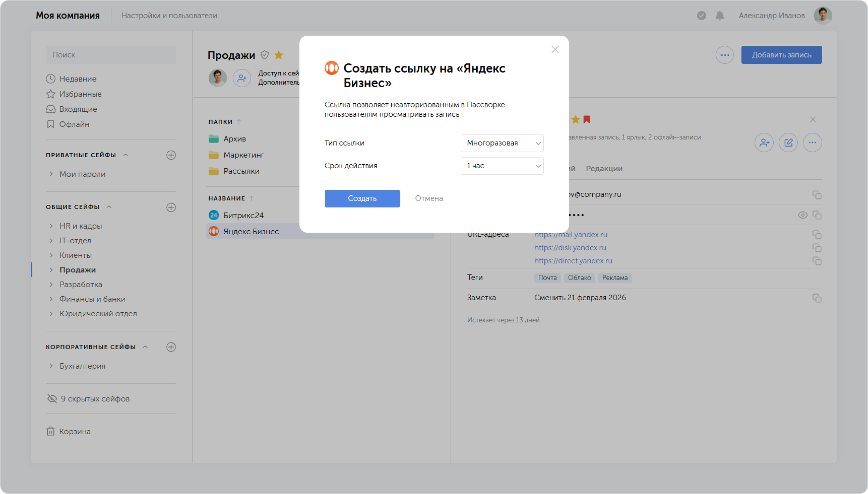868x494 pixels.
Task: Expand the «Мои пароли» safe
Action: click(x=51, y=174)
